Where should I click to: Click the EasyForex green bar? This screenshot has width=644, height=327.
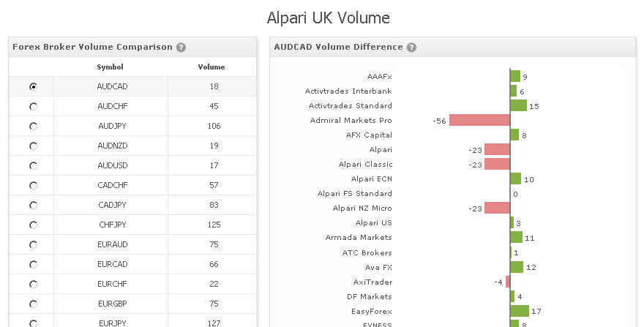tap(520, 311)
